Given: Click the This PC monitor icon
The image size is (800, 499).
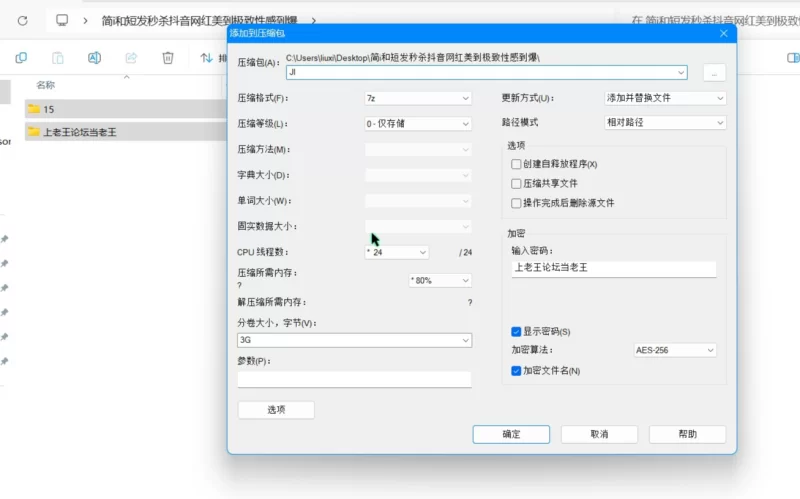Looking at the screenshot, I should (x=62, y=20).
